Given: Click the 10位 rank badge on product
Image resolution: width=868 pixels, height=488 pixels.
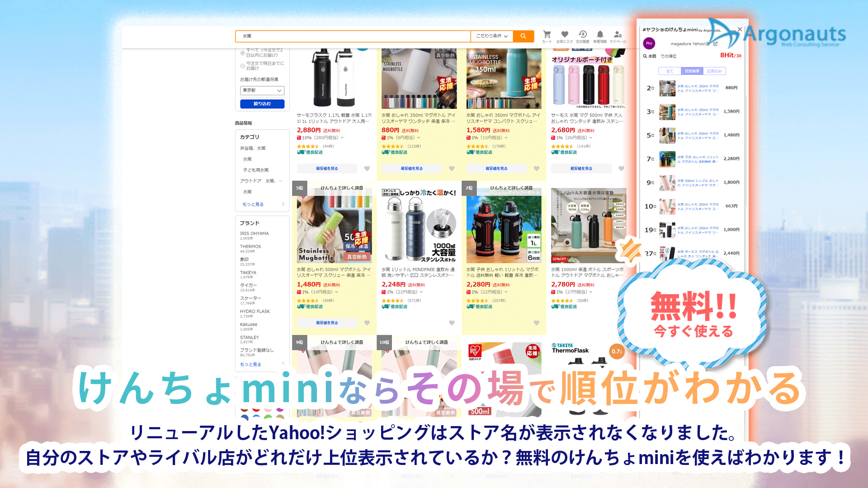Looking at the screenshot, I should [384, 342].
